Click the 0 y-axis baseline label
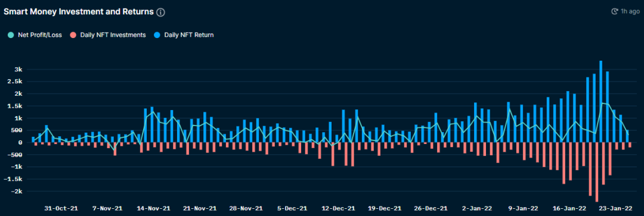The width and height of the screenshot is (644, 216). click(x=20, y=143)
